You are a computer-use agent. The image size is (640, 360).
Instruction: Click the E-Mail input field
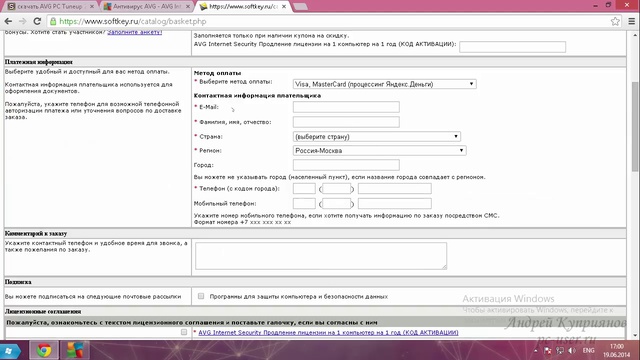(346, 107)
